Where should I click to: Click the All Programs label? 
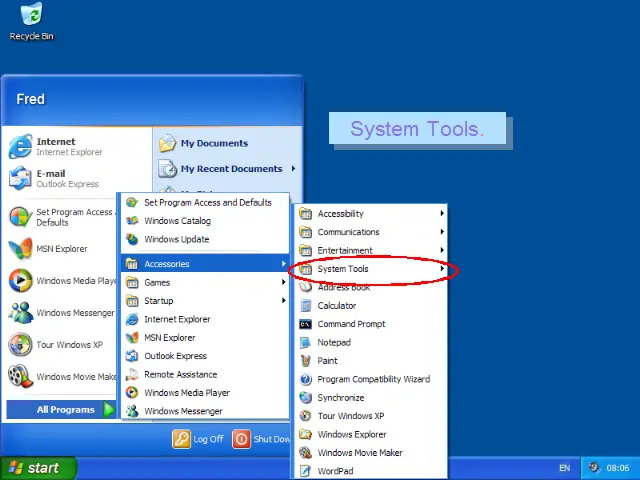(66, 409)
